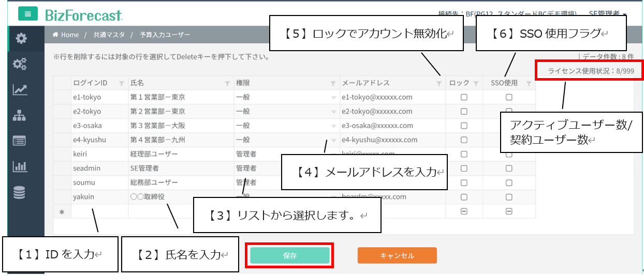Image resolution: width=644 pixels, height=276 pixels.
Task: Navigate to 共通マスタ breadcrumb item
Action: pos(109,35)
